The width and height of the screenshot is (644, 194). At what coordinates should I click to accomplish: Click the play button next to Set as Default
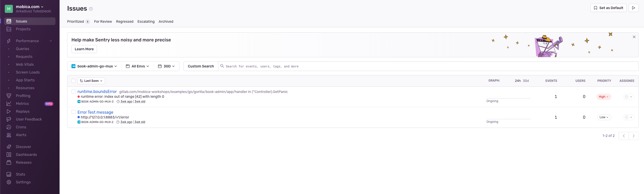633,8
